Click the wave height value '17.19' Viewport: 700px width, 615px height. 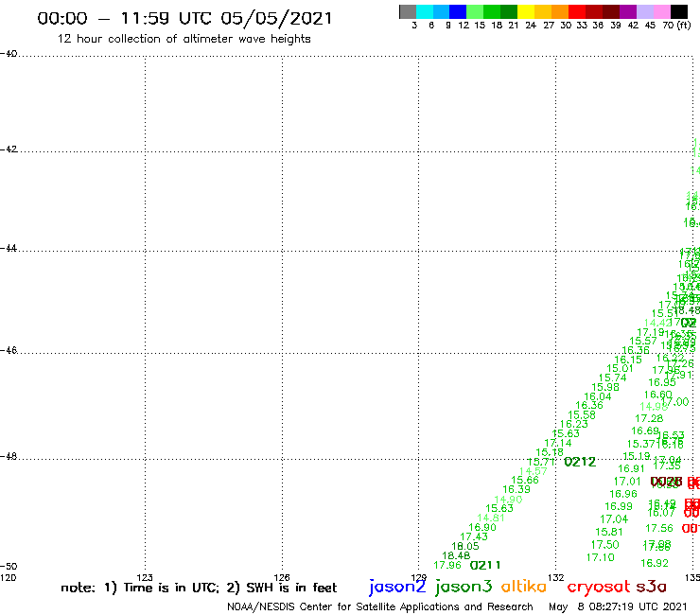651,332
